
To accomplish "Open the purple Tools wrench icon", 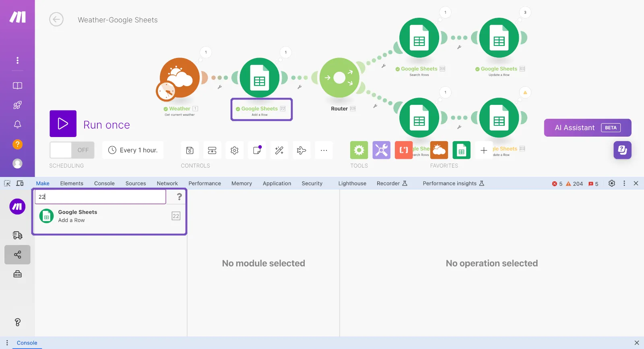I will pos(382,150).
